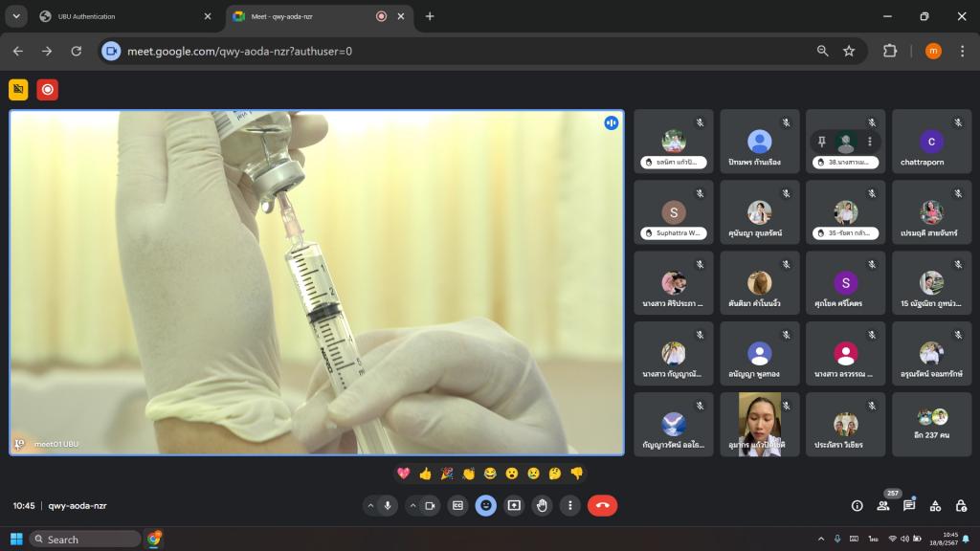Click the emoji reactions button
980x551 pixels.
[x=486, y=505]
